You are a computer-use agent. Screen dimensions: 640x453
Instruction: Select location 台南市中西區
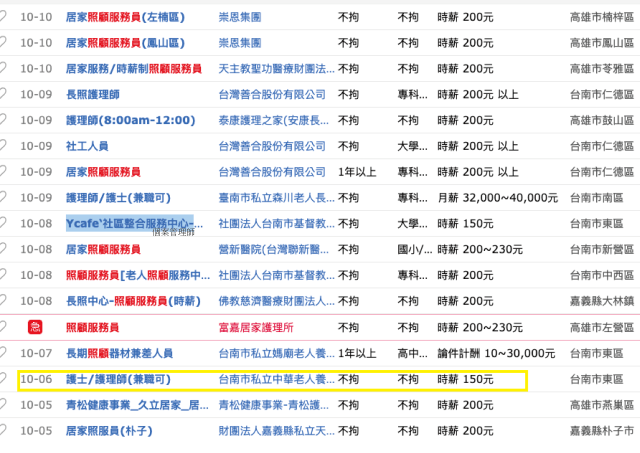click(x=602, y=275)
